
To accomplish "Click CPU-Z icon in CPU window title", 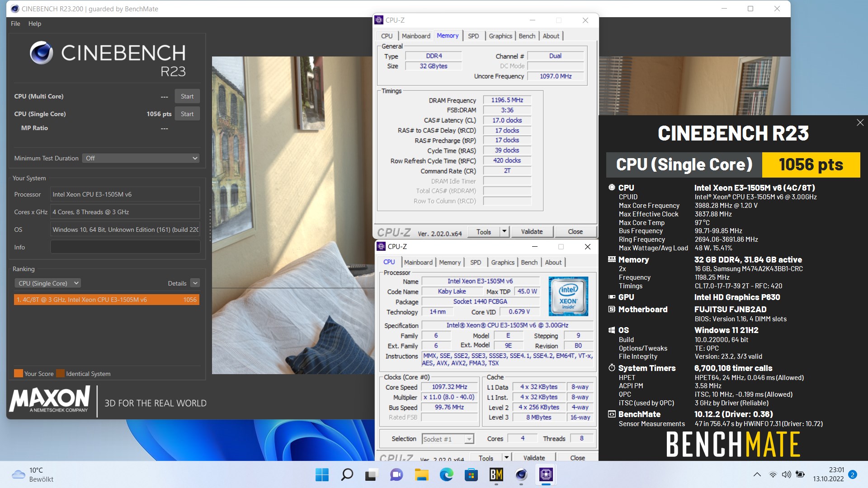I will pos(381,246).
